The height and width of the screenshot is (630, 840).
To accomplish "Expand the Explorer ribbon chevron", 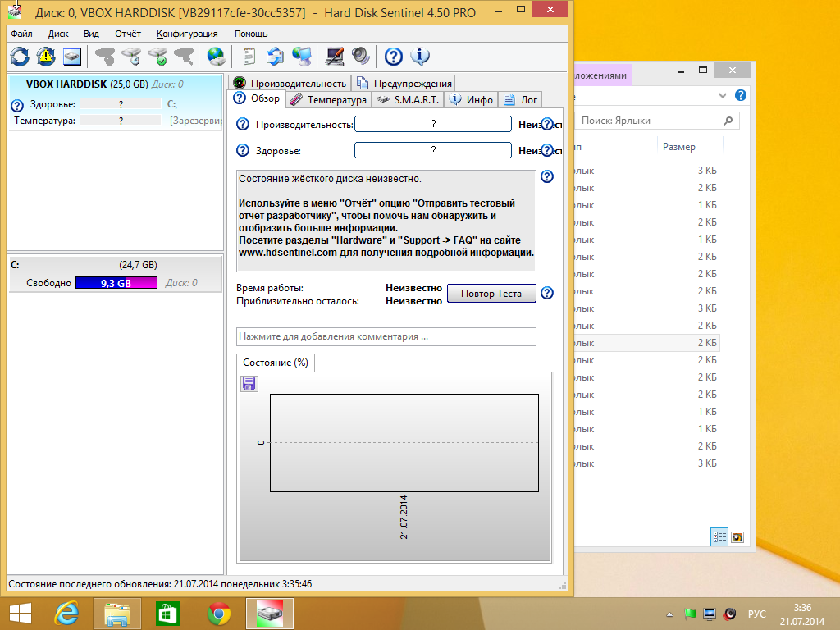I will [722, 95].
